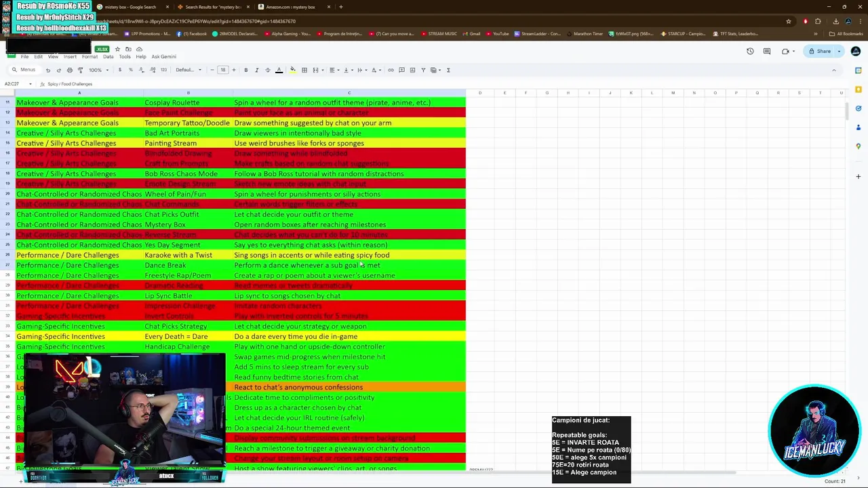868x488 pixels.
Task: Open the File menu
Action: click(x=24, y=57)
